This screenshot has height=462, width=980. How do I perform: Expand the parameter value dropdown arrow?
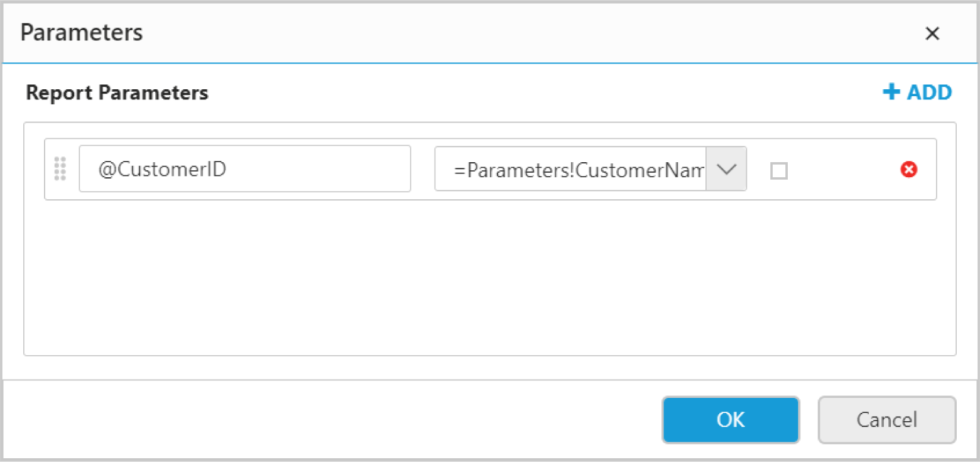[x=726, y=169]
